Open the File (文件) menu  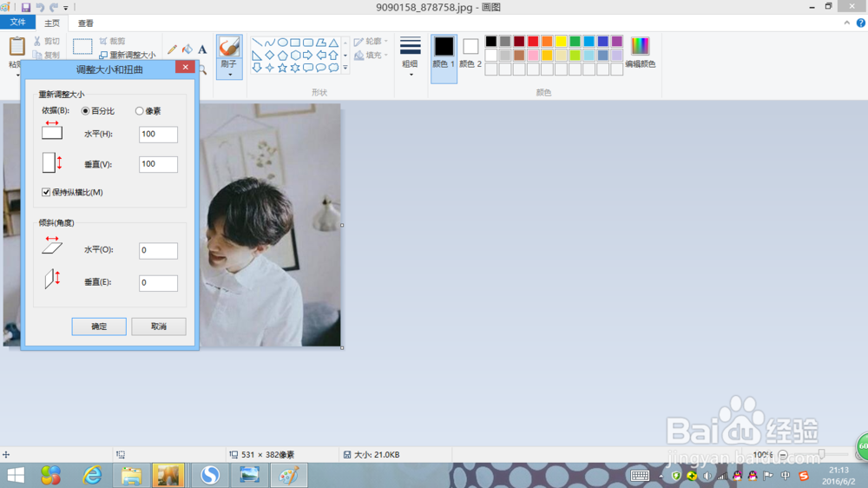click(17, 23)
